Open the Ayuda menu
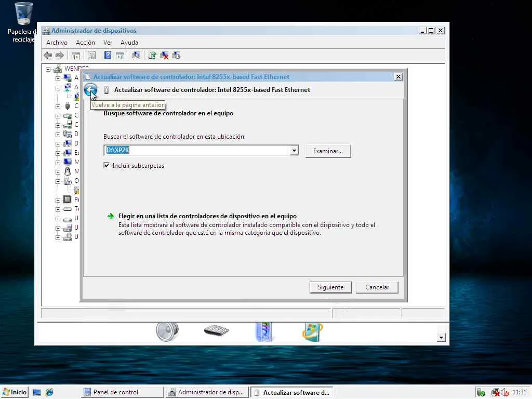The width and height of the screenshot is (532, 399). (x=129, y=43)
